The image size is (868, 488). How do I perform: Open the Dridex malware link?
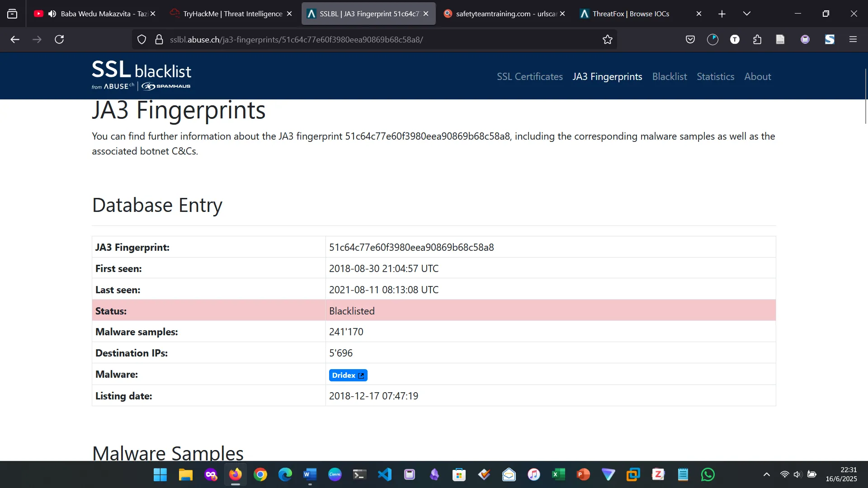click(x=348, y=375)
